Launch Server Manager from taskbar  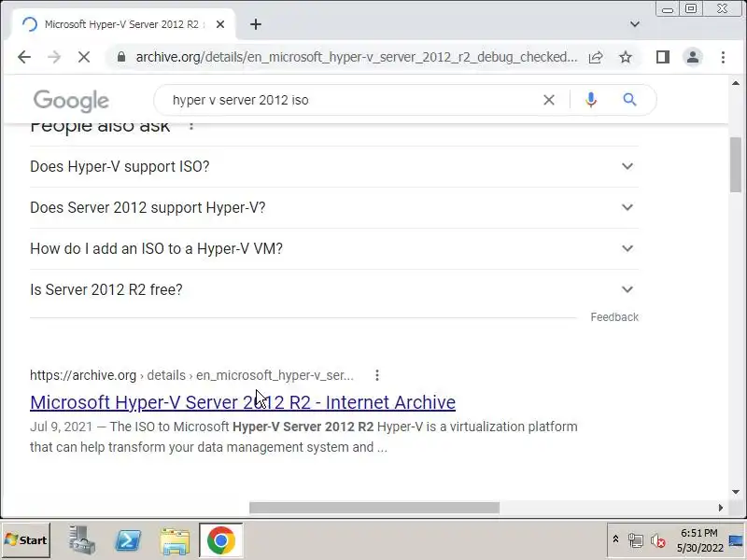(x=81, y=540)
